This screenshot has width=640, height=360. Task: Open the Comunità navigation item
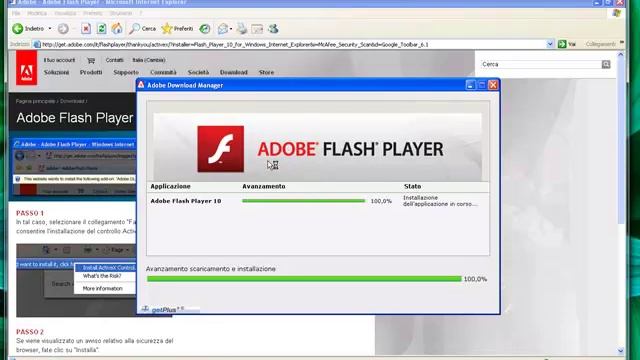(x=163, y=72)
